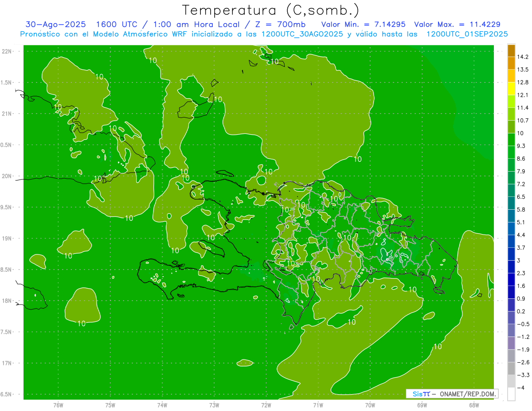
Task: Click the -3.3 color scale value
Action: [x=523, y=375]
